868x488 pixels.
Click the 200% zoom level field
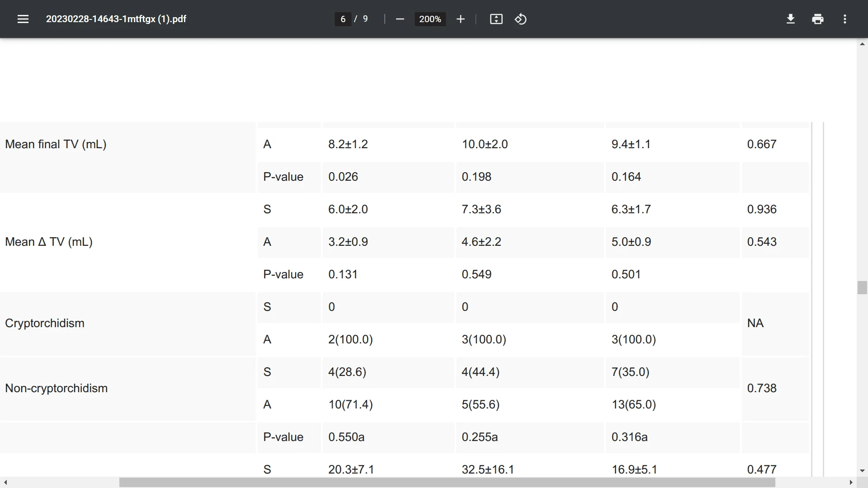[x=430, y=19]
